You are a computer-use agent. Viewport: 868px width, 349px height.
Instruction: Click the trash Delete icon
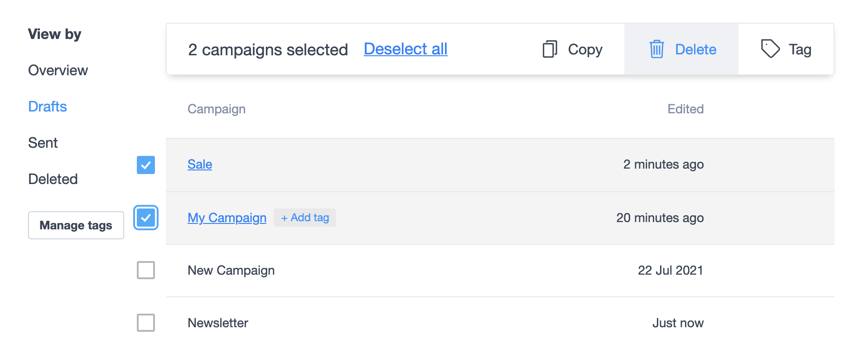tap(656, 49)
